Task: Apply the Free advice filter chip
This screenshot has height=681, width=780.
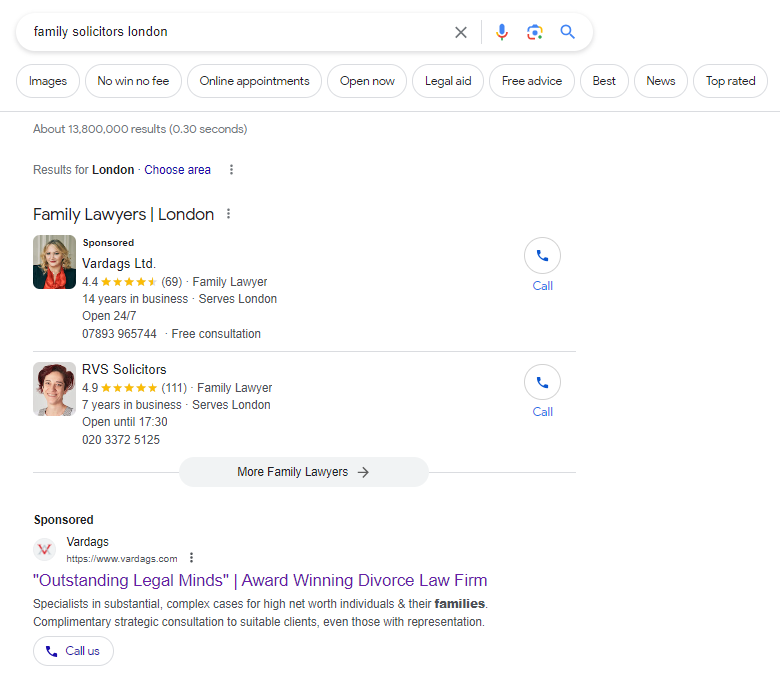Action: point(532,81)
